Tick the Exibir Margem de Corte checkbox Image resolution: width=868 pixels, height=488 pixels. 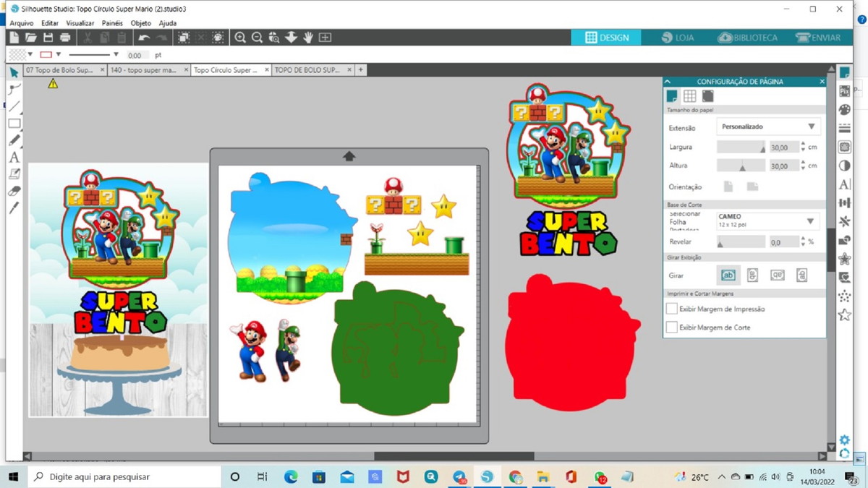(672, 328)
